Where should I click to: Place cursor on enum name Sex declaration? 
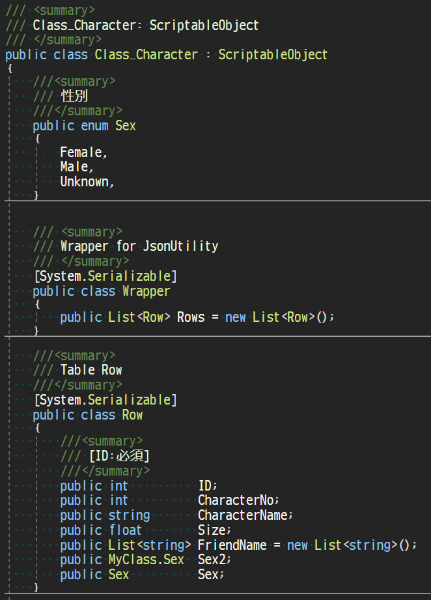[125, 126]
